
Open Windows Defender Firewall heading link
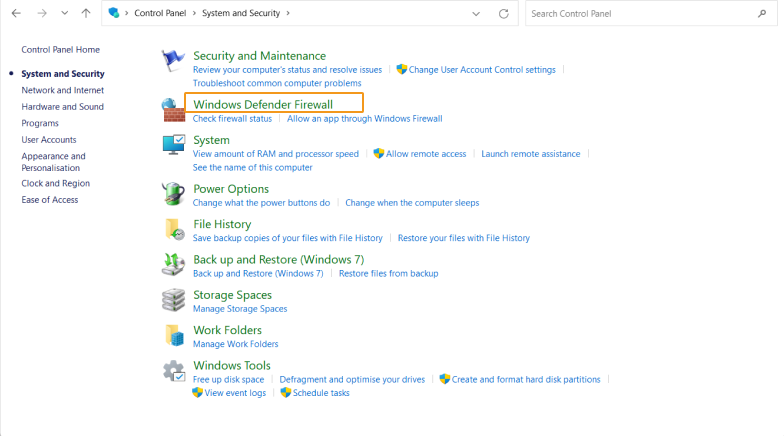(x=262, y=104)
